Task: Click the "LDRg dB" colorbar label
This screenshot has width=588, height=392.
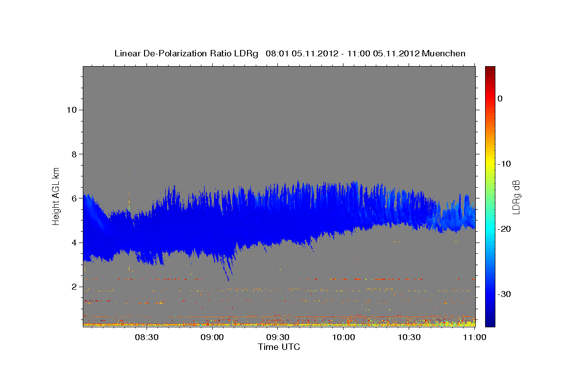Action: [x=515, y=196]
